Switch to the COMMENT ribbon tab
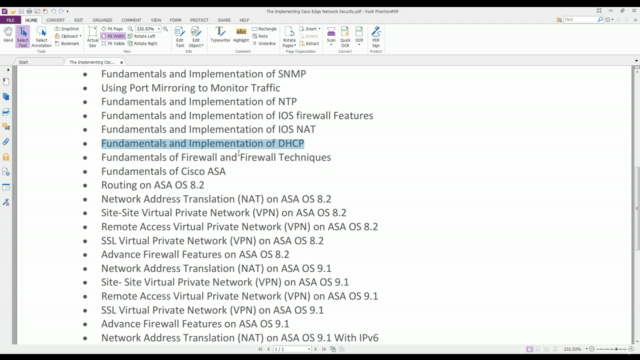Viewport: 640px width, 360px height. [131, 20]
